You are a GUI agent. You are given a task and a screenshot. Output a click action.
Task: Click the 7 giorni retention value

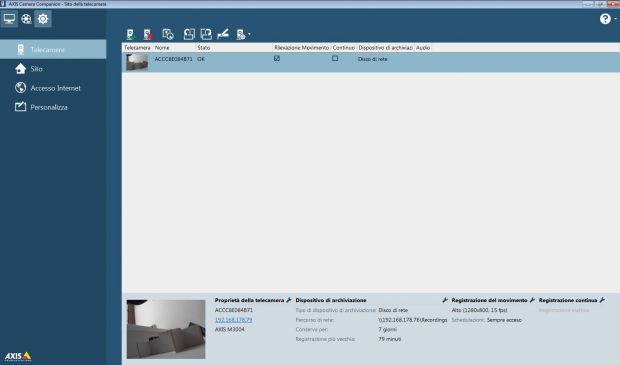pyautogui.click(x=388, y=329)
